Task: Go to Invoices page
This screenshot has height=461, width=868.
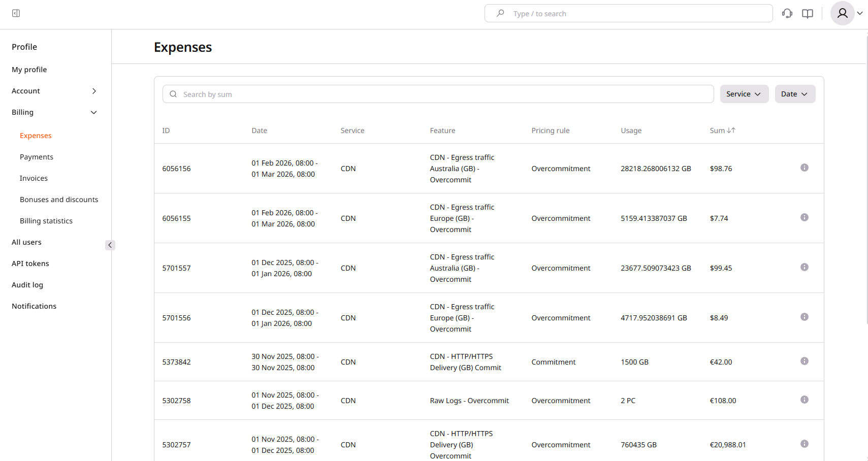Action: 34,178
